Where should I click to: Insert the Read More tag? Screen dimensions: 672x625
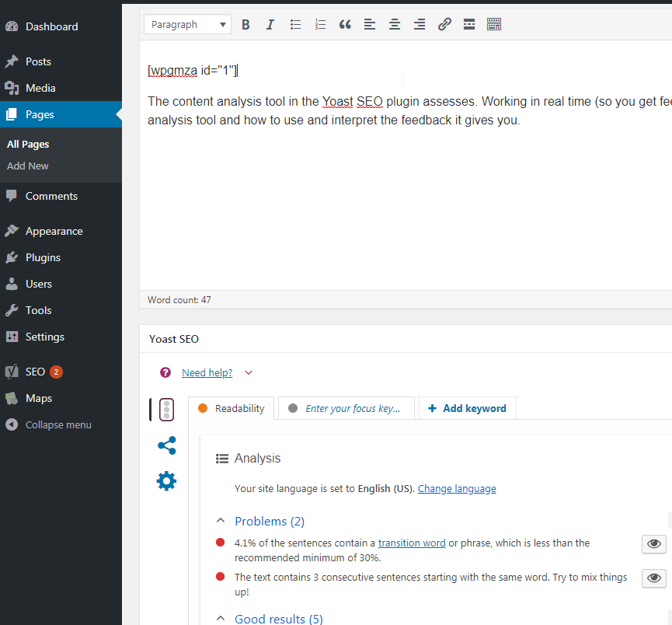tap(469, 24)
